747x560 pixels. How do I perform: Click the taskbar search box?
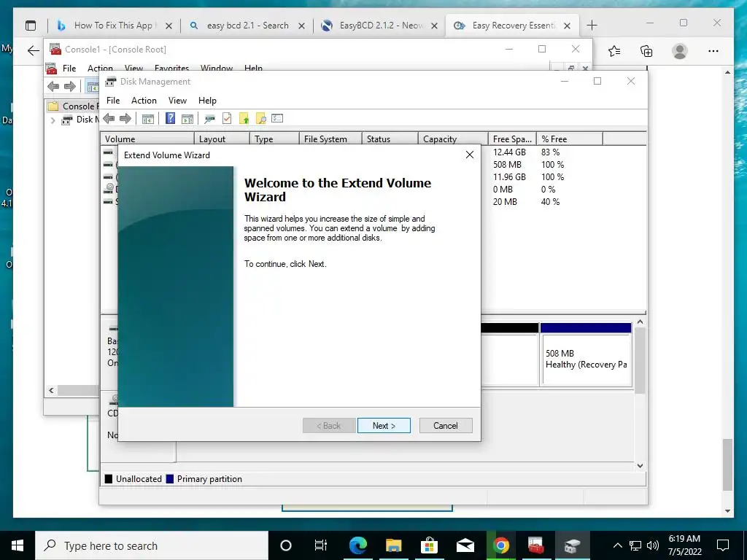pyautogui.click(x=152, y=545)
